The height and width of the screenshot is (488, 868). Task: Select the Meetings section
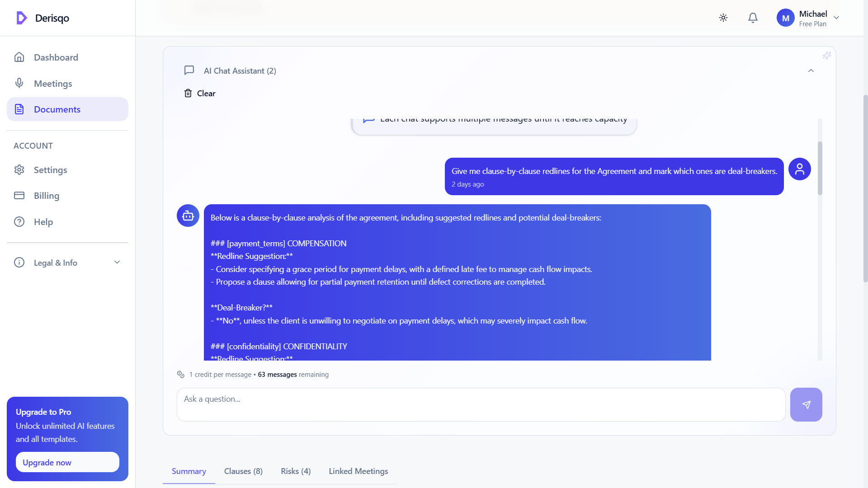click(53, 83)
